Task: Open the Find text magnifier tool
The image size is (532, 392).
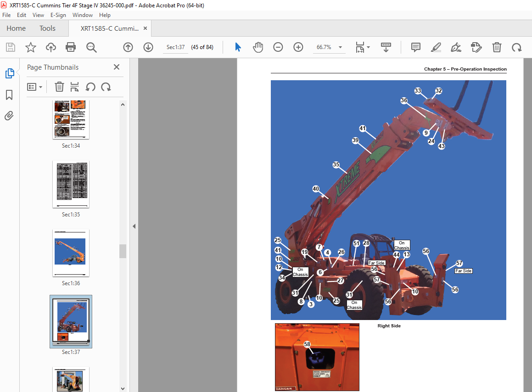Action: coord(91,47)
